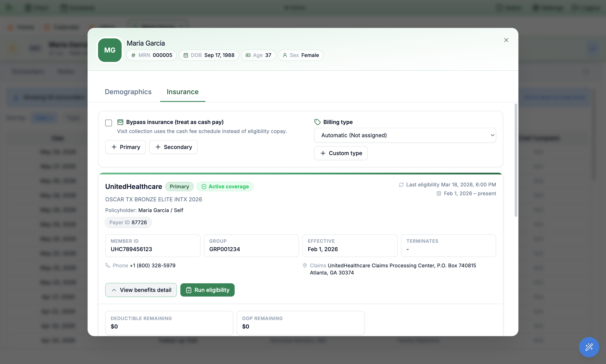Image resolution: width=606 pixels, height=364 pixels.
Task: Click the Claims address pin icon
Action: 305,265
